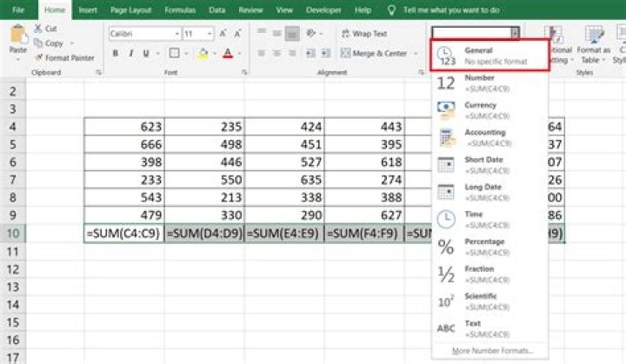Decrease font size with the smaller A
The image size is (626, 364).
(237, 34)
